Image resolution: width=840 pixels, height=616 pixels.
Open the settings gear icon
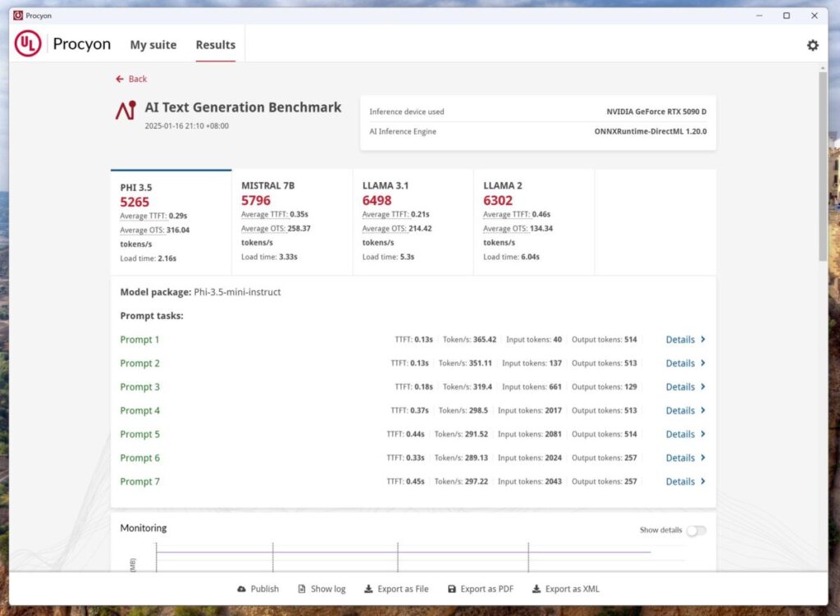(x=812, y=46)
